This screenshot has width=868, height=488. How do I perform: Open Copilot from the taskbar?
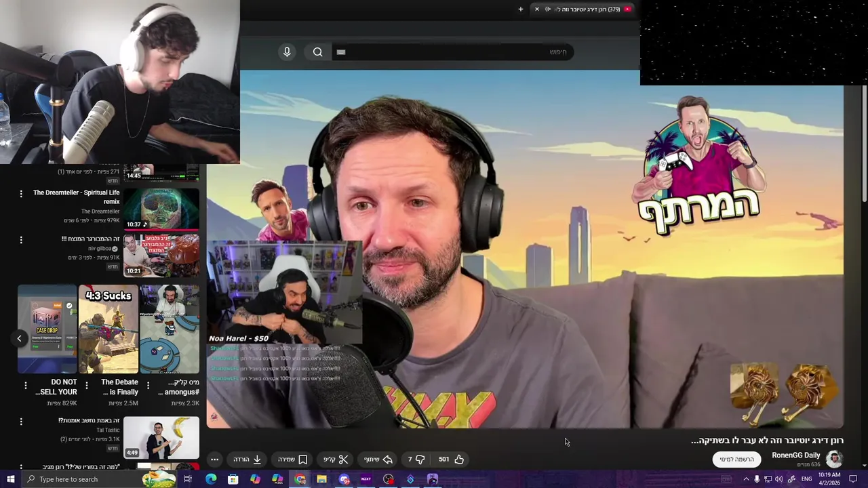(x=255, y=479)
